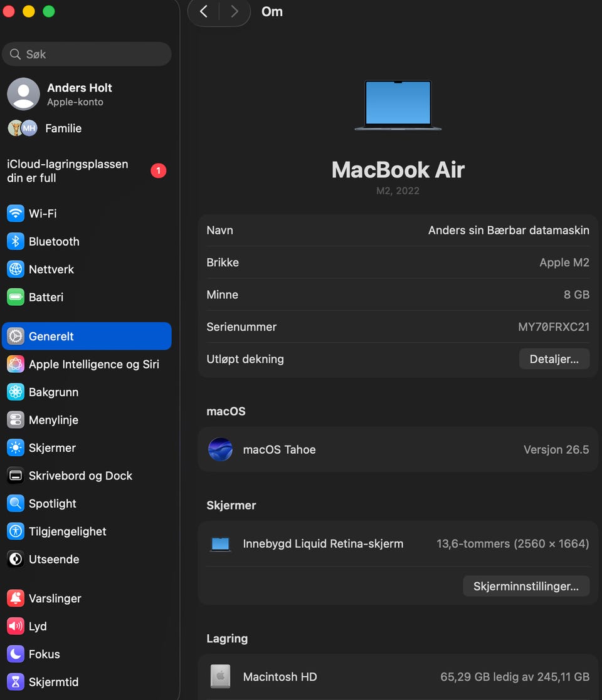Click Anders Holt account avatar
602x700 pixels.
pos(24,94)
